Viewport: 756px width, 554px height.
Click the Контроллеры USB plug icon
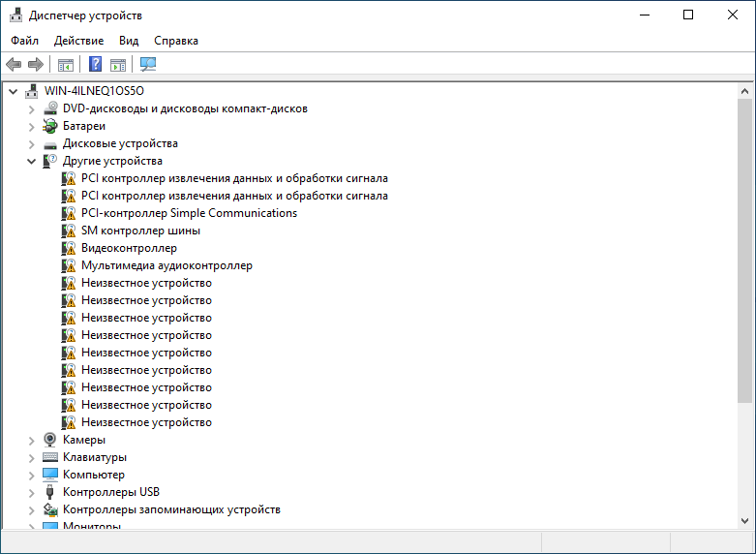pyautogui.click(x=49, y=492)
